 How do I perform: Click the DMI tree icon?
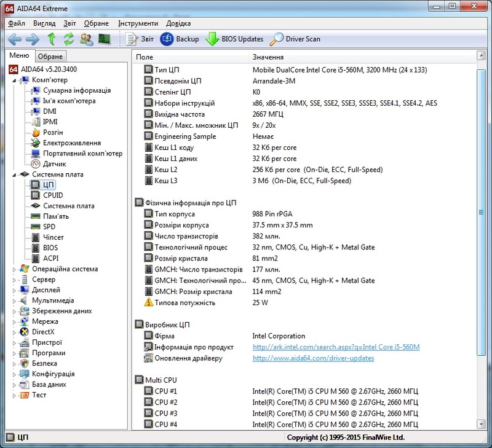click(36, 111)
